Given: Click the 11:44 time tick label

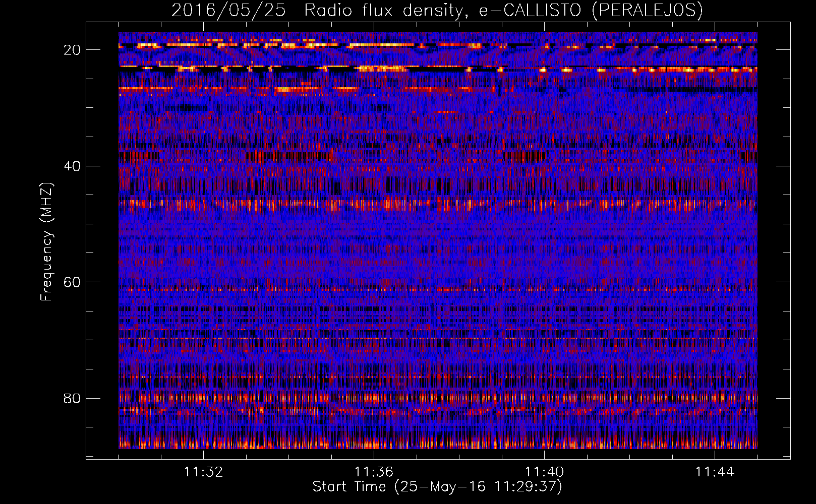Looking at the screenshot, I should (715, 472).
